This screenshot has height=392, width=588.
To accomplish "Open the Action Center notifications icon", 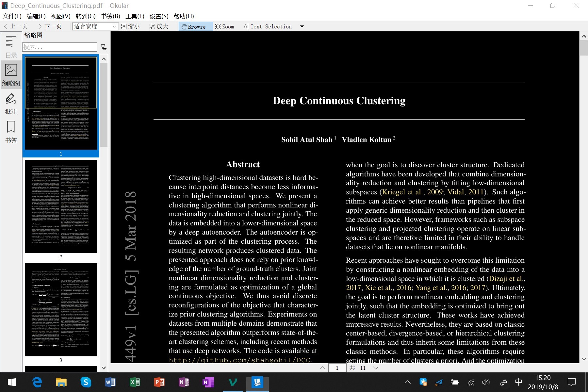I will [x=572, y=382].
